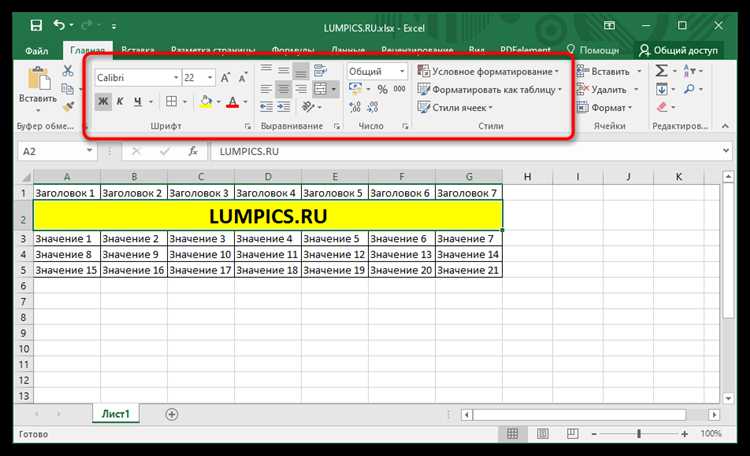The image size is (750, 456).
Task: Click the AutoSum sigma icon
Action: (x=662, y=71)
